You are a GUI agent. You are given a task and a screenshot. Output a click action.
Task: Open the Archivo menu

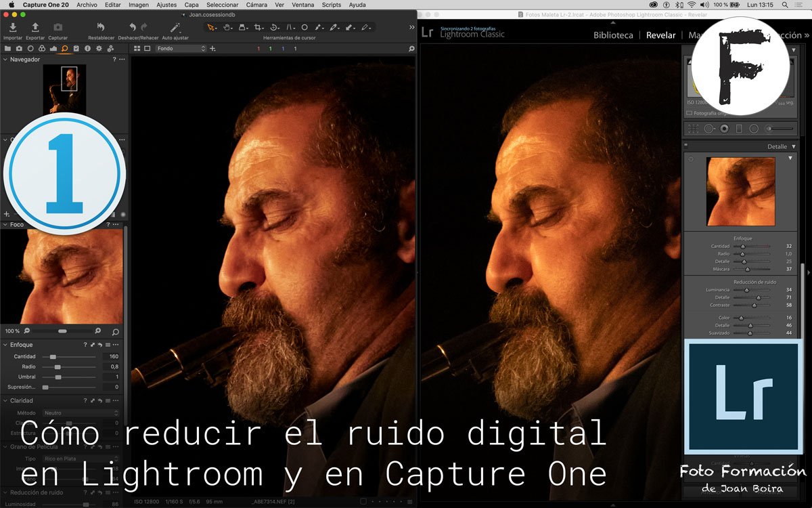pos(87,5)
